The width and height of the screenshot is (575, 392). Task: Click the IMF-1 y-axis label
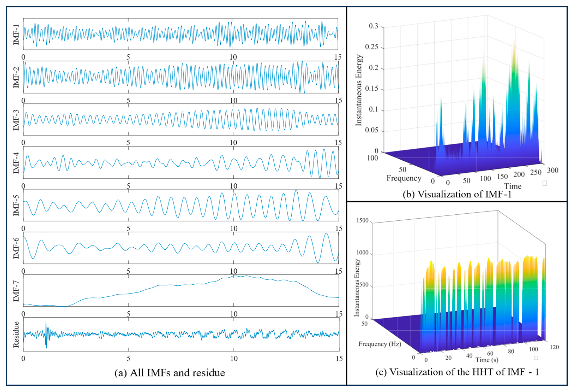tap(16, 34)
